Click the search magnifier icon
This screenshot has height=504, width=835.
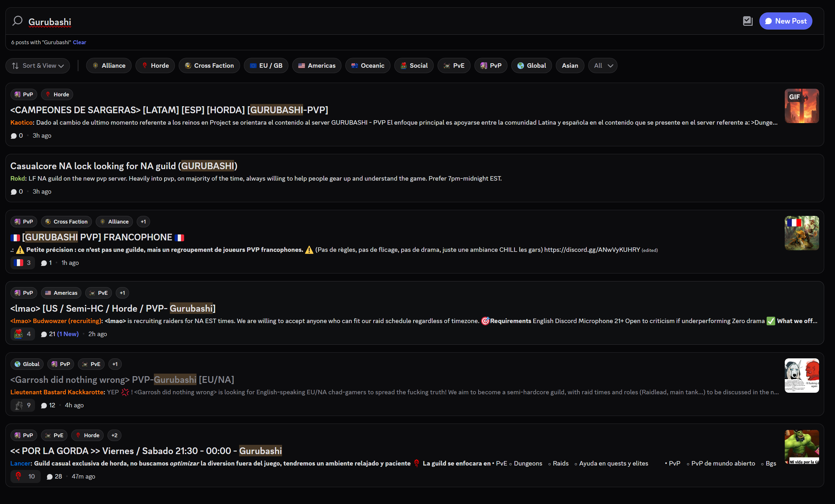pos(17,21)
